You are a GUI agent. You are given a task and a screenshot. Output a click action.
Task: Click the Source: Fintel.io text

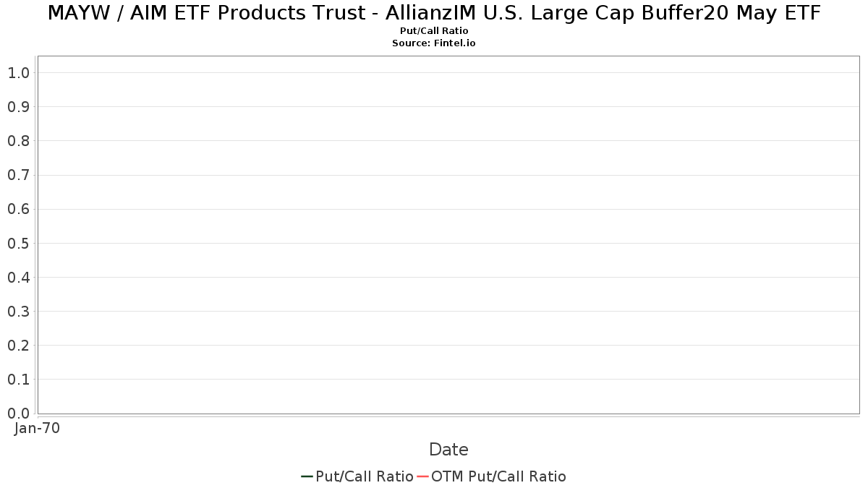(x=434, y=43)
